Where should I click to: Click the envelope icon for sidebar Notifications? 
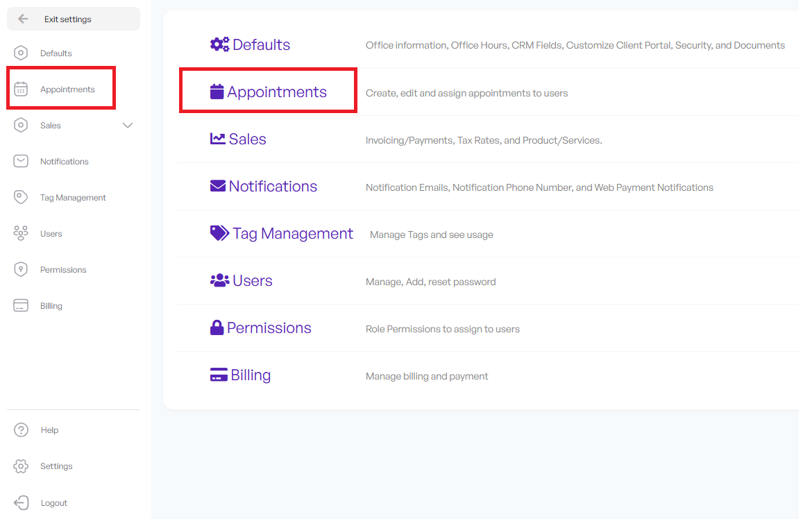(21, 161)
